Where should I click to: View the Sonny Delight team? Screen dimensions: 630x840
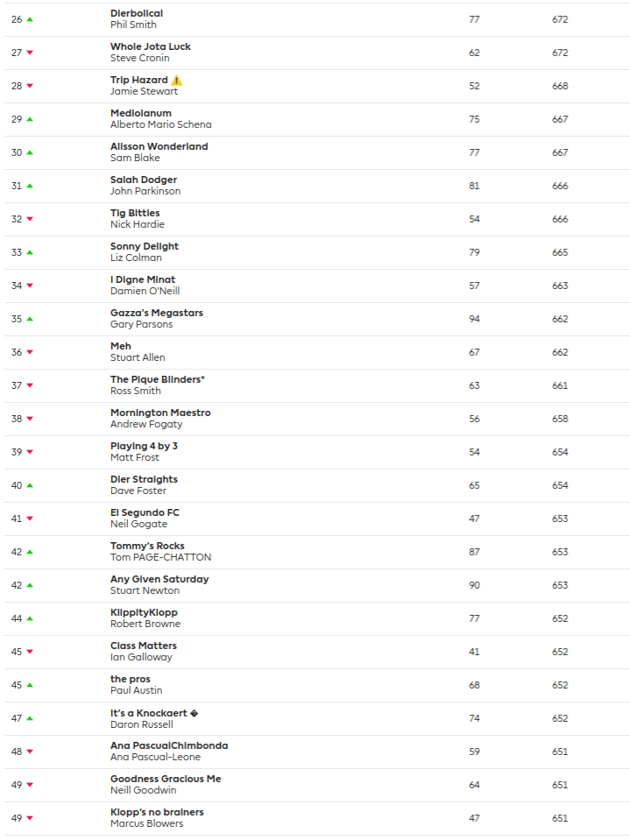[145, 246]
